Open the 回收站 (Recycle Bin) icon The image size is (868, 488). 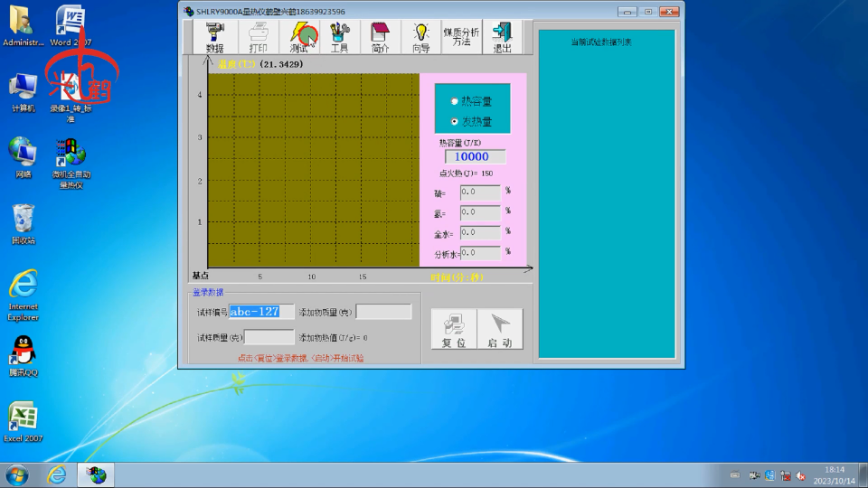23,224
